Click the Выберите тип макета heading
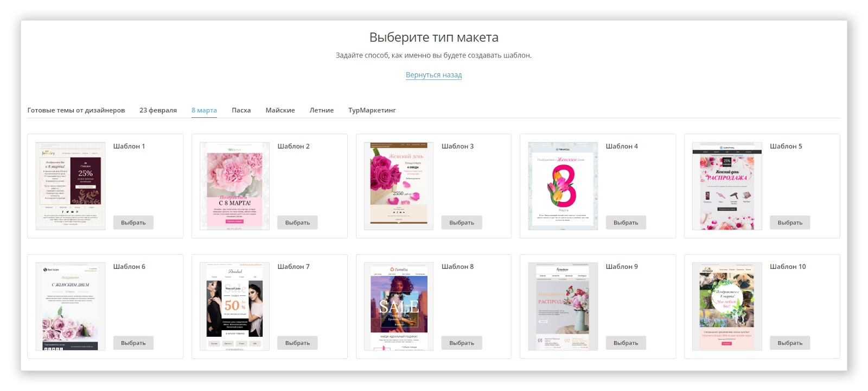Screen dimensions: 868x391 [434, 37]
